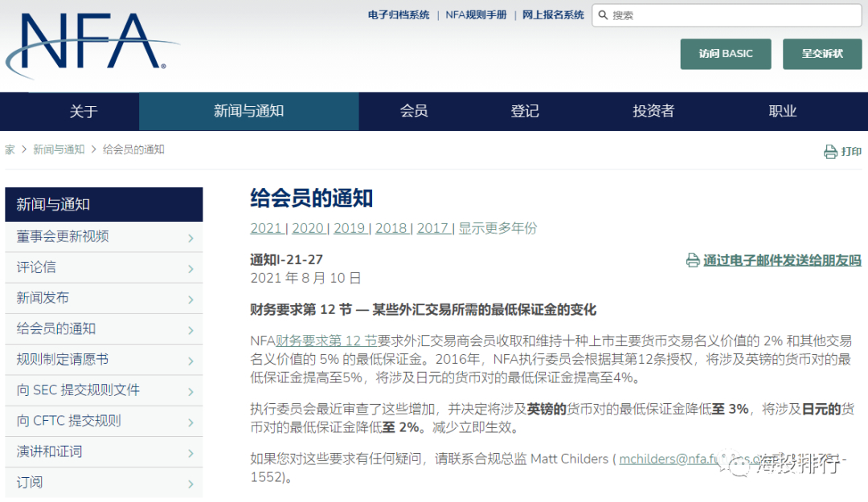Image resolution: width=868 pixels, height=502 pixels.
Task: Expand chevron next to 新闻发布
Action: click(191, 300)
